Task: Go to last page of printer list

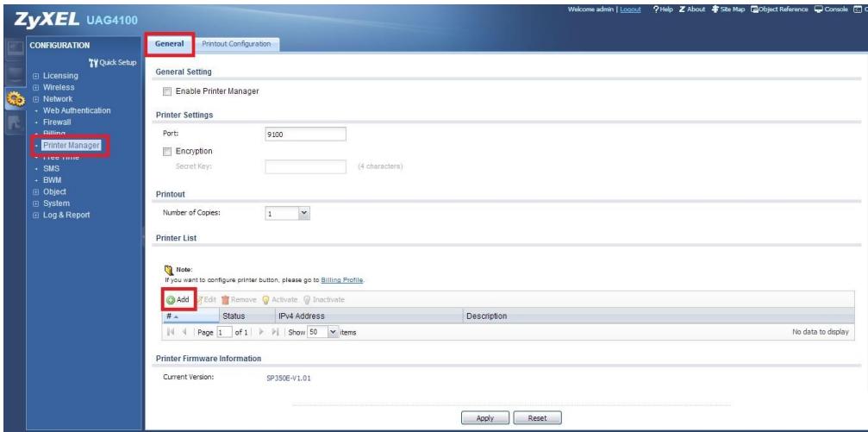Action: tap(275, 332)
